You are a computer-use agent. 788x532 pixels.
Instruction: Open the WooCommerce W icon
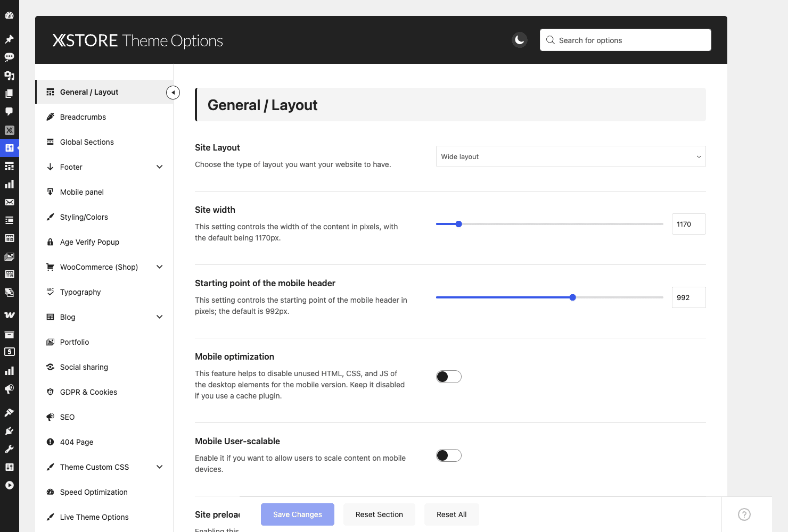pyautogui.click(x=9, y=315)
